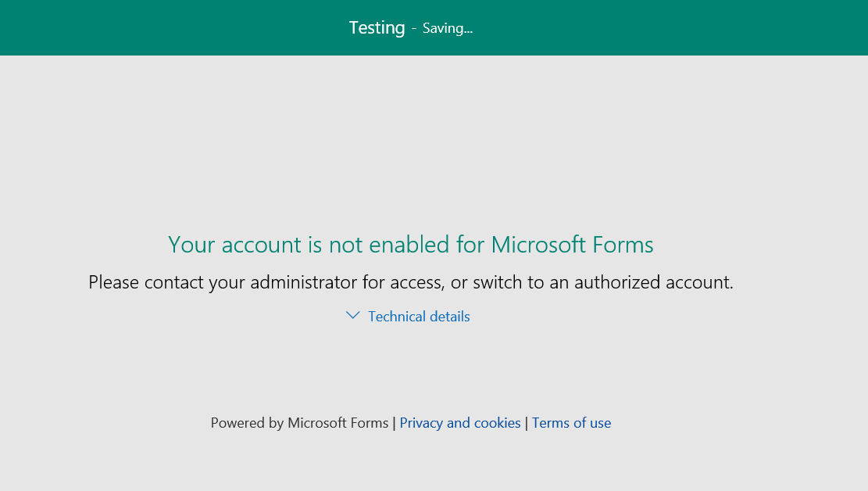
Task: Click the Saving... status text
Action: [x=448, y=28]
